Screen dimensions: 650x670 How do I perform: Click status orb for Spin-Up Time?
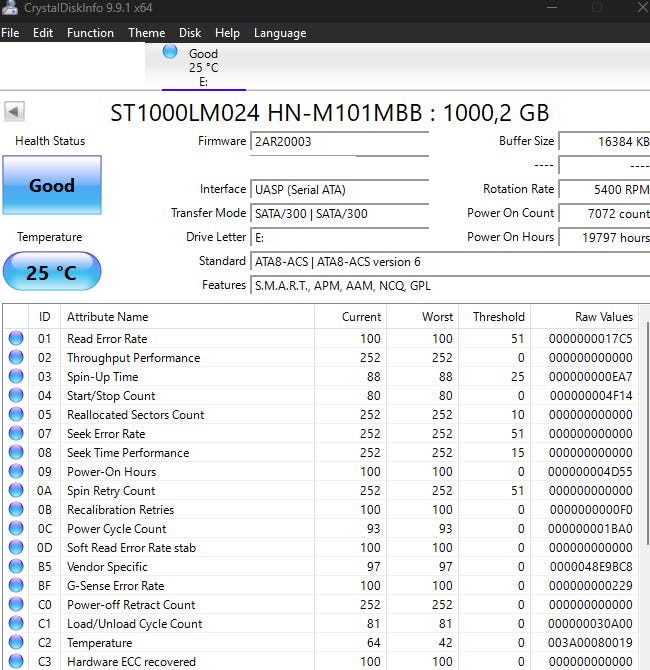coord(16,376)
